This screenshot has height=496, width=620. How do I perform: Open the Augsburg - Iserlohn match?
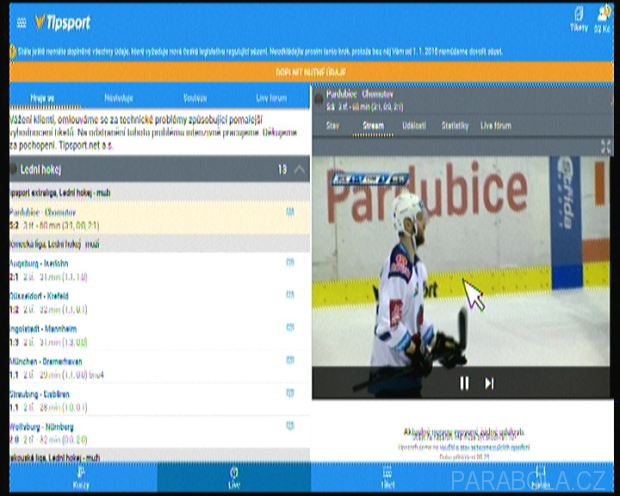pyautogui.click(x=159, y=270)
